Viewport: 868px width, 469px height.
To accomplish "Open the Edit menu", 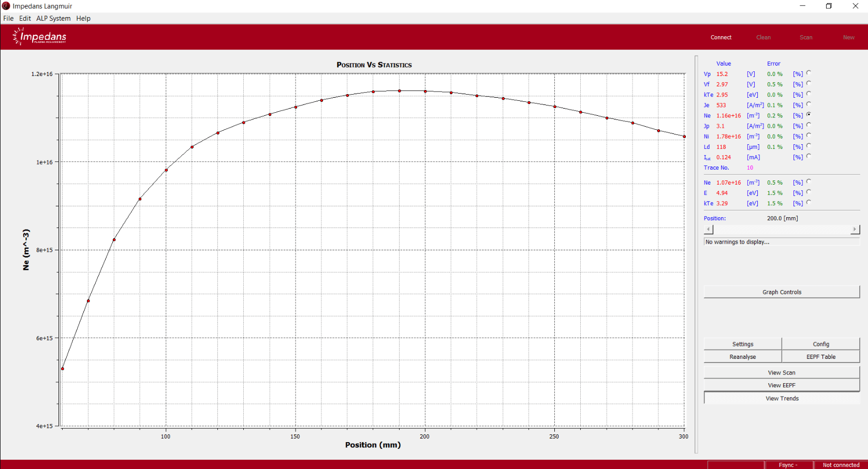I will (25, 18).
